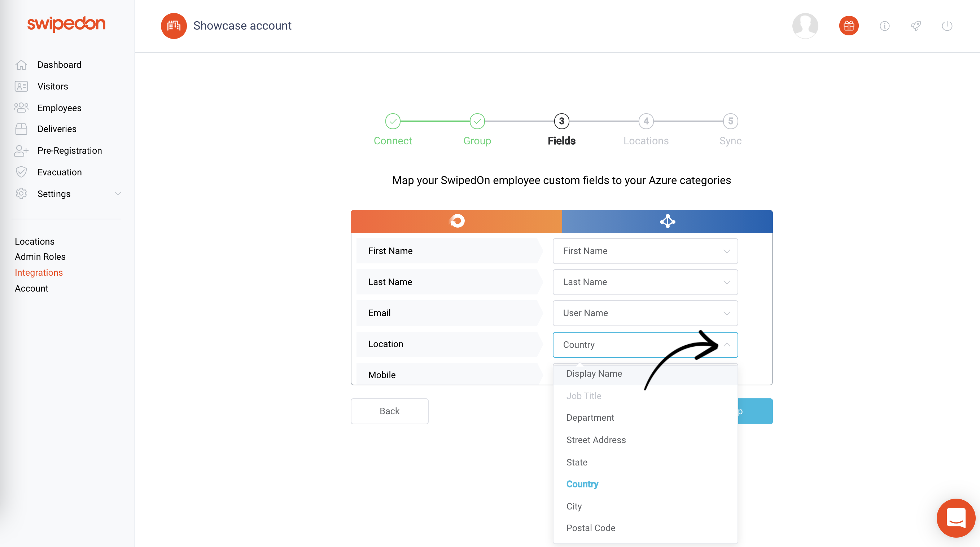Click the Pre-Registration add-person icon
Screen dimensions: 980x547
21,150
